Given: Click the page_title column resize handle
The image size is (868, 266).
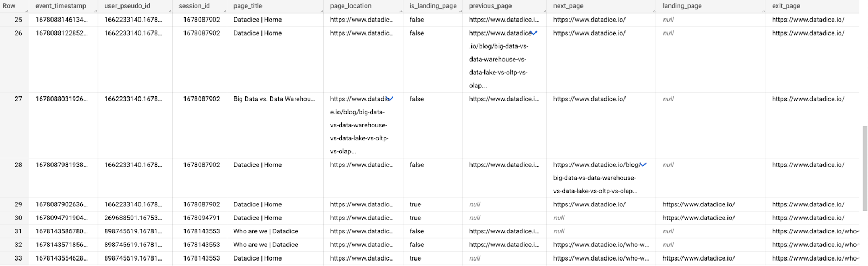Looking at the screenshot, I should click(x=321, y=11).
